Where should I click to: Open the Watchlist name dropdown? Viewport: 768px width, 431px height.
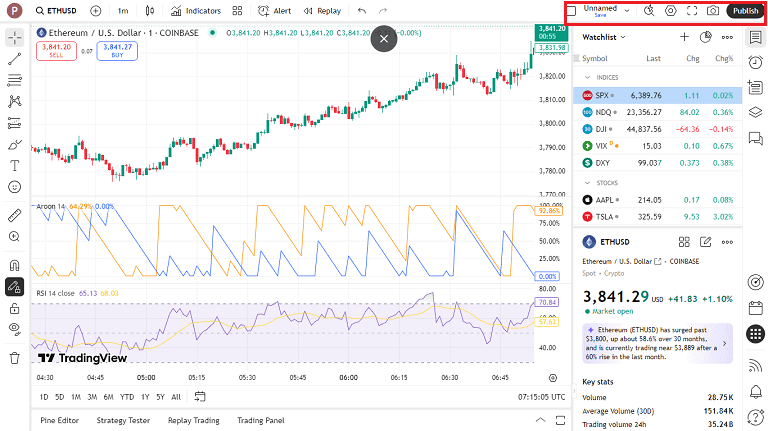click(x=604, y=37)
